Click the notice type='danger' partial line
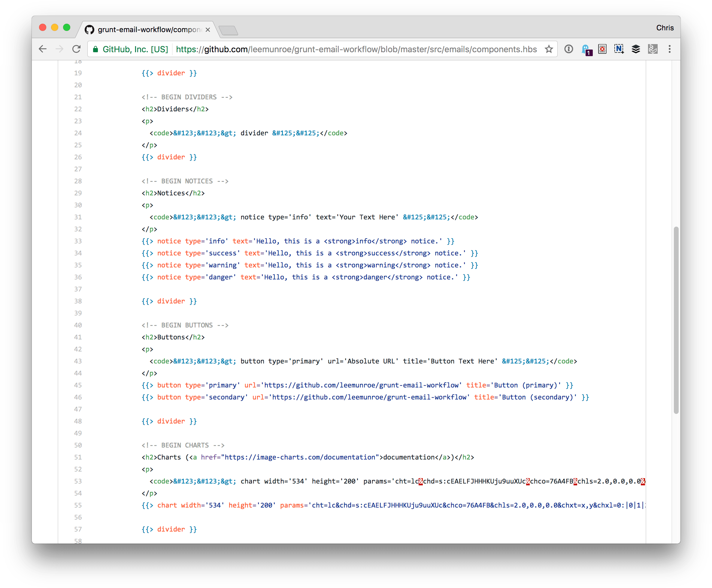Image resolution: width=712 pixels, height=588 pixels. (x=306, y=277)
